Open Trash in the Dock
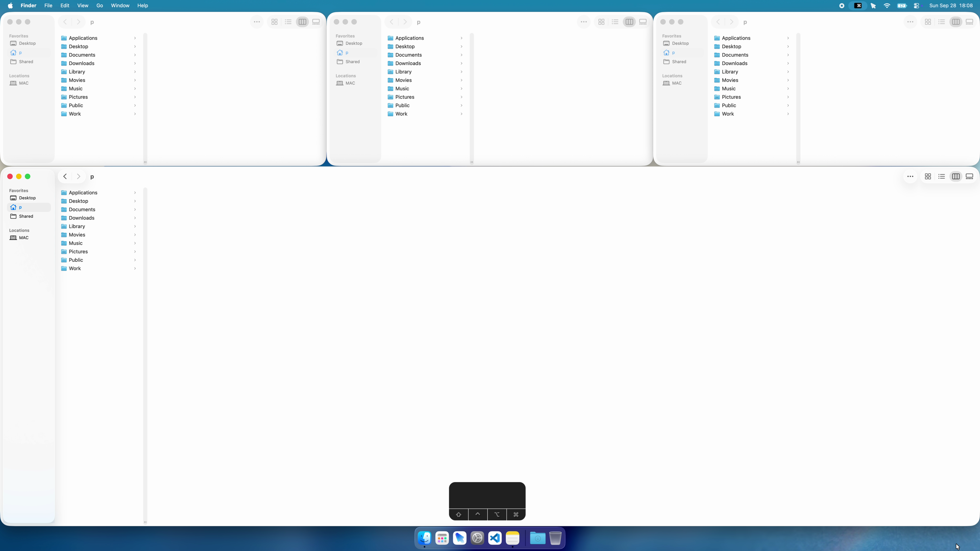The height and width of the screenshot is (551, 980). 555,538
